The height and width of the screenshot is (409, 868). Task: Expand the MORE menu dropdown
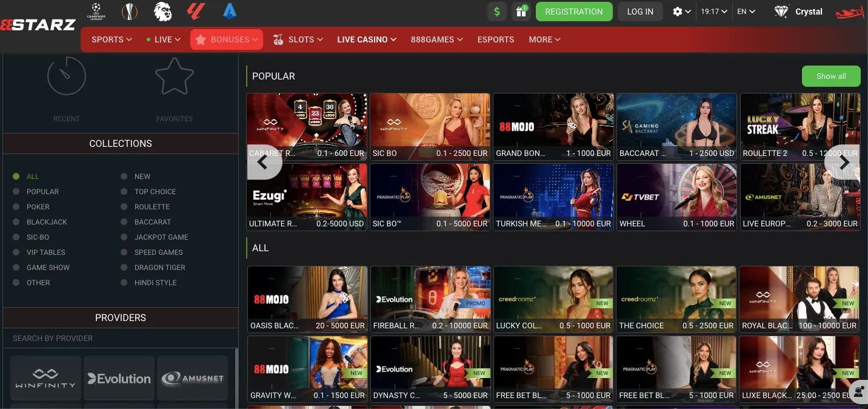(x=544, y=39)
